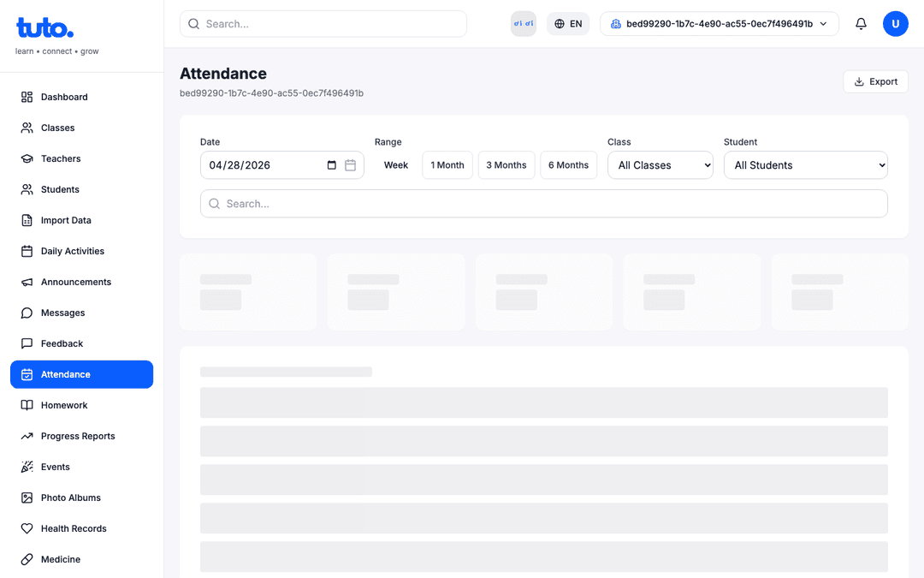The image size is (924, 578).
Task: Open the notifications bell
Action: click(x=861, y=24)
